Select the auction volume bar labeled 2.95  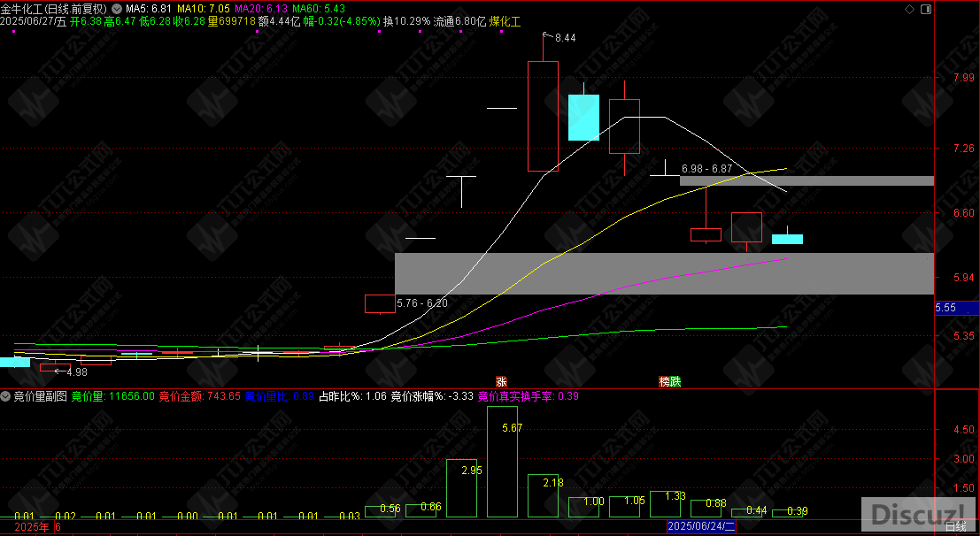click(x=461, y=488)
